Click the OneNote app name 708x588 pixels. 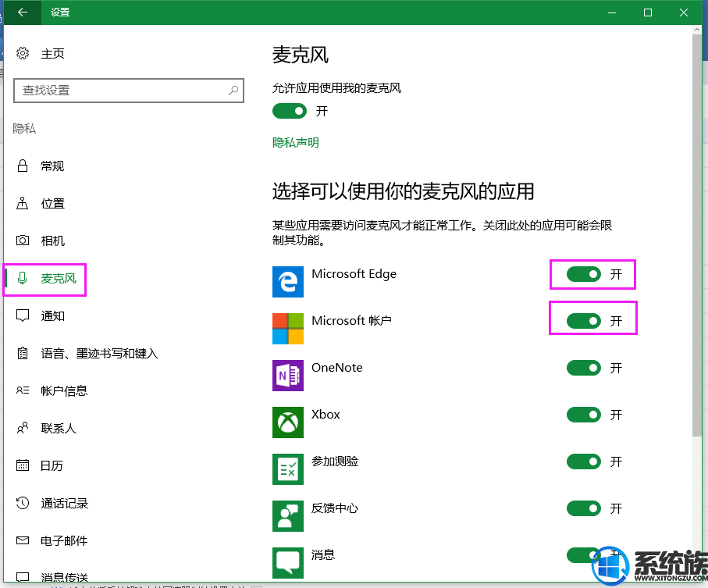[x=337, y=368]
